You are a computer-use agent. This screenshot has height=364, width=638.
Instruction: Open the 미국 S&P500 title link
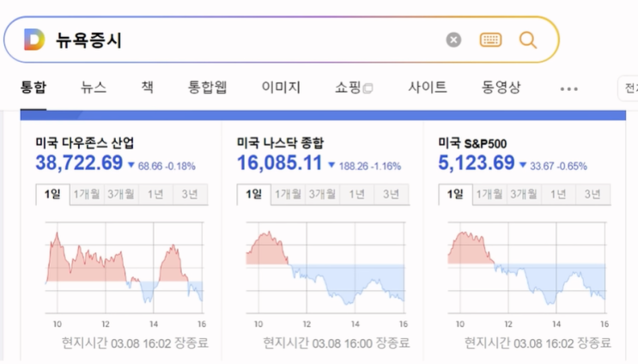(472, 143)
